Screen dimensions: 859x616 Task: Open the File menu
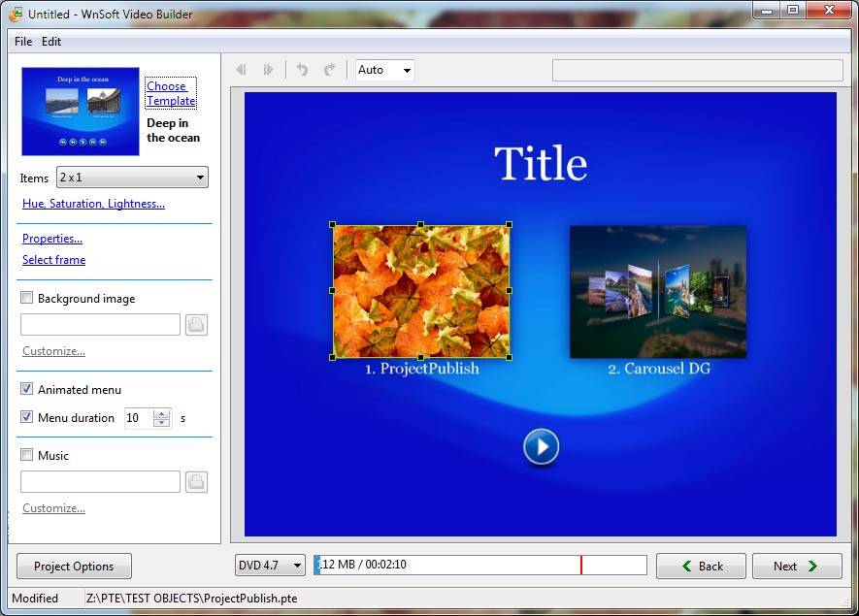click(23, 42)
